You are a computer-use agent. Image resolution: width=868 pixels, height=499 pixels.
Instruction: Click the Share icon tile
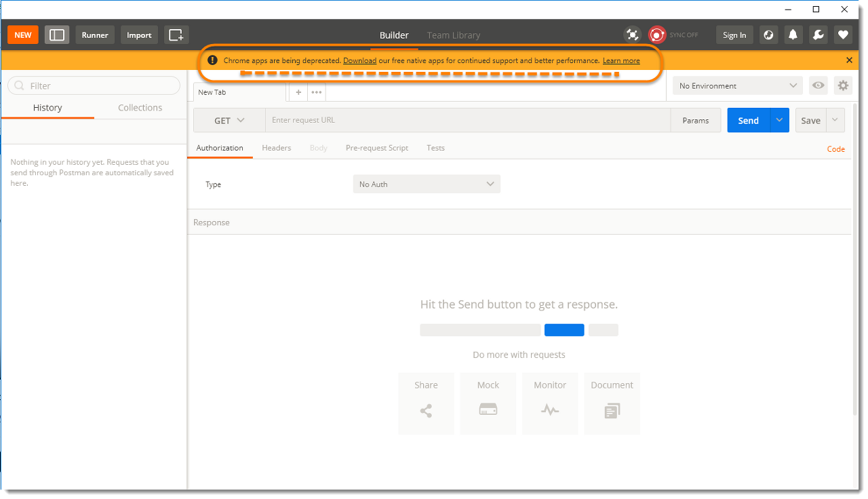click(426, 403)
